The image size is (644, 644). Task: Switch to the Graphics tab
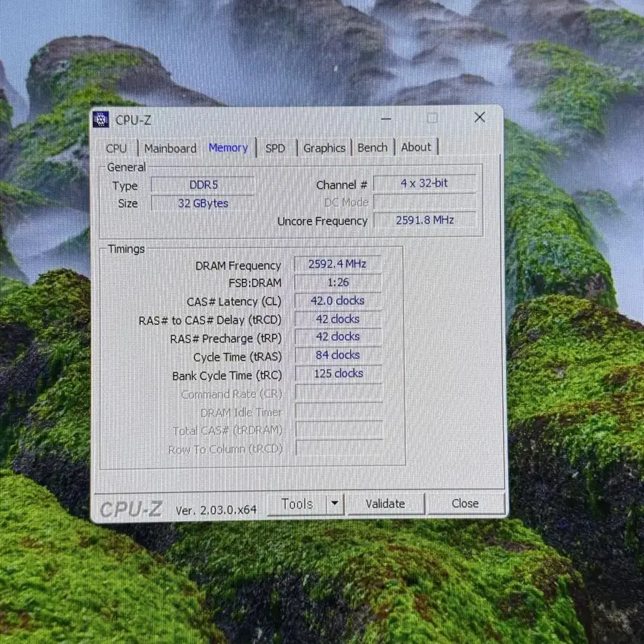[324, 148]
